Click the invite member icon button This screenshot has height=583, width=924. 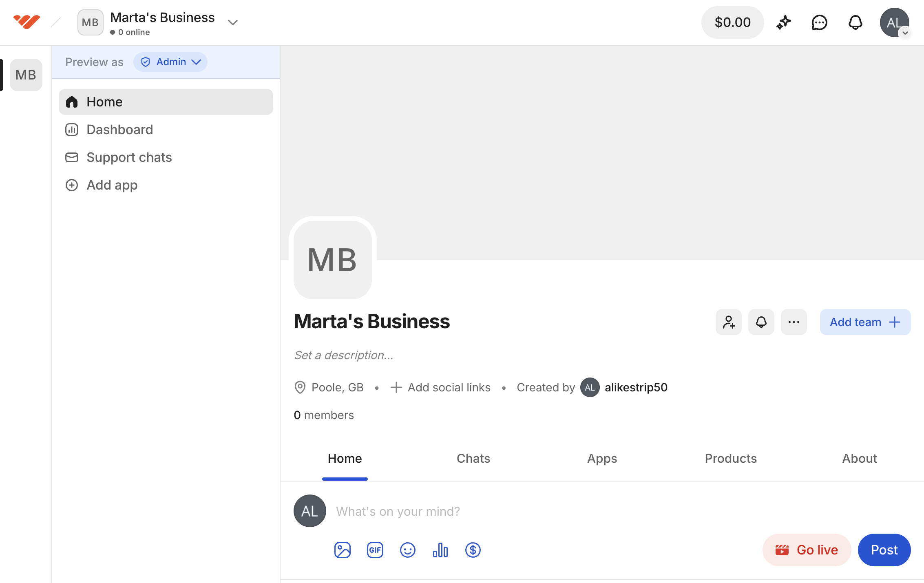[729, 322]
